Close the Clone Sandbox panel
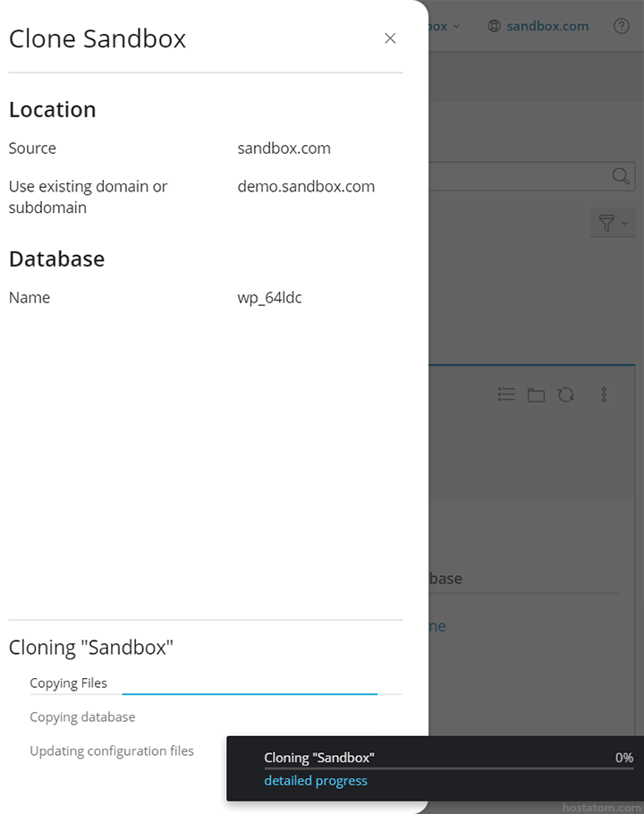The width and height of the screenshot is (644, 814). [390, 38]
